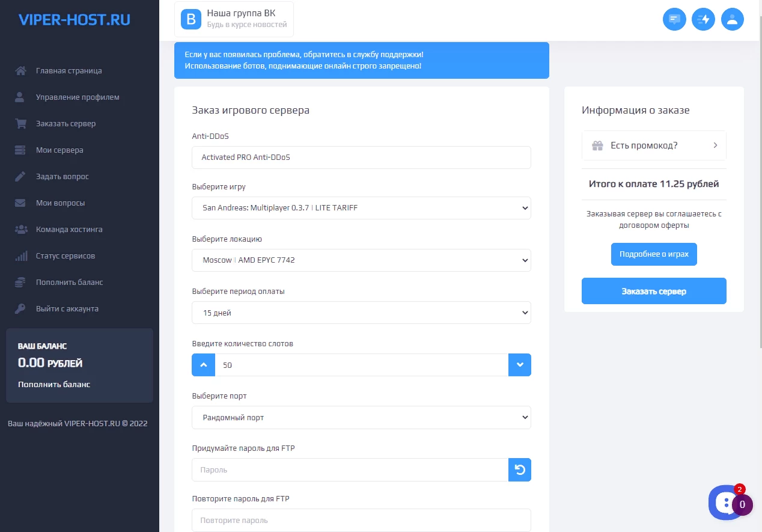The width and height of the screenshot is (762, 532).
Task: Click the Итого к оплате 11.25 рублей text
Action: coord(654,184)
